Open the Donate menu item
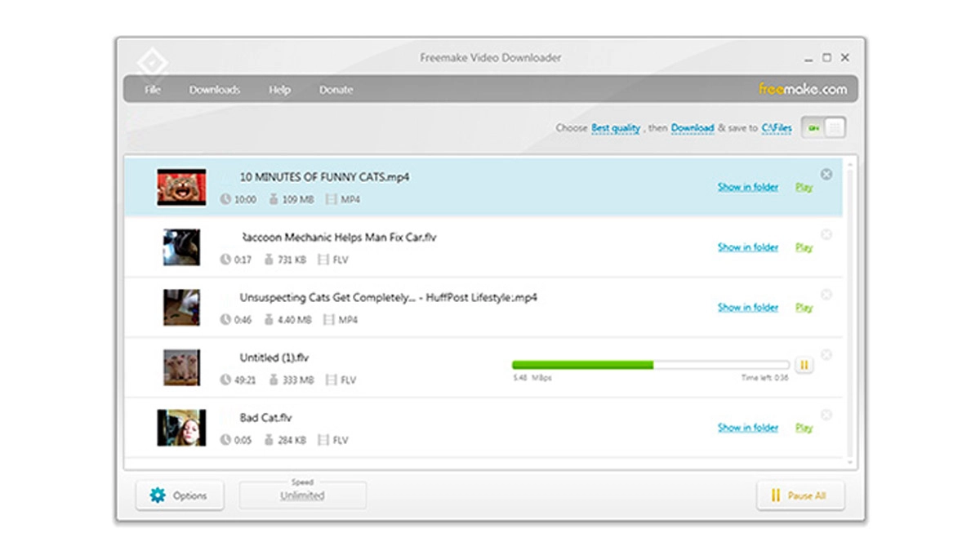Screen dimensions: 980x551 [336, 90]
